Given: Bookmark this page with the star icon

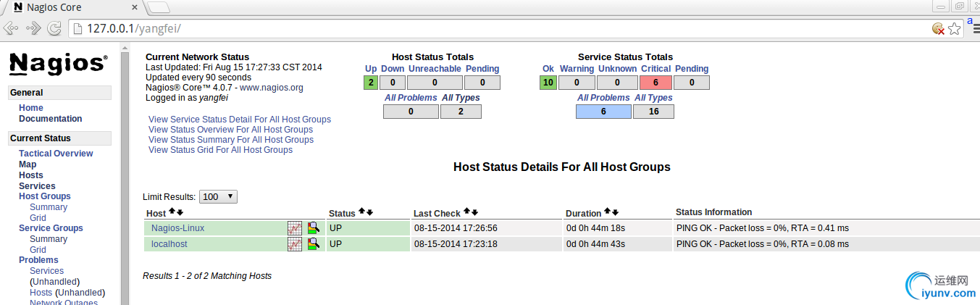Looking at the screenshot, I should (955, 28).
